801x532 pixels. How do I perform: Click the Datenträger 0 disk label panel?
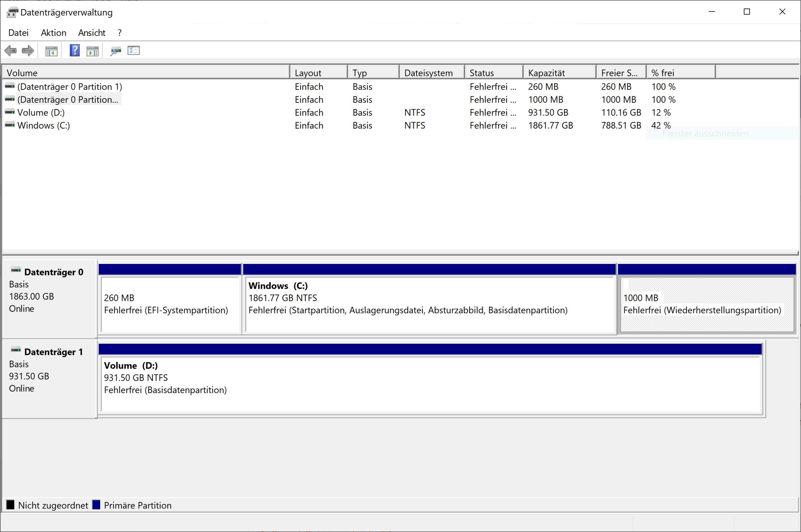pyautogui.click(x=50, y=299)
